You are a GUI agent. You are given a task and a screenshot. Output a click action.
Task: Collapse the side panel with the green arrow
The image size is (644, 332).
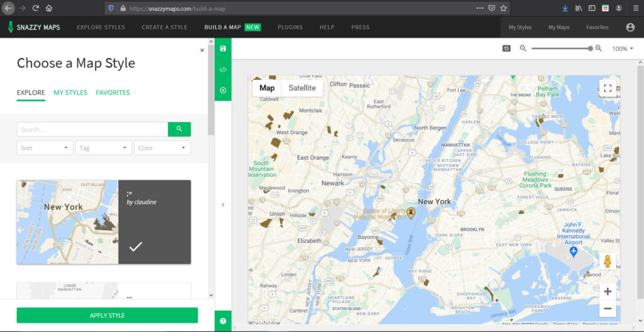coord(223,204)
